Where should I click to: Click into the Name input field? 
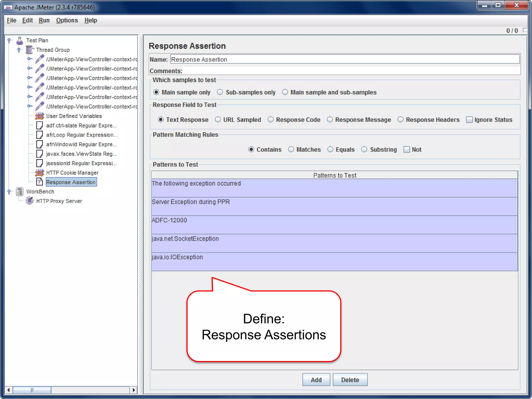[345, 59]
